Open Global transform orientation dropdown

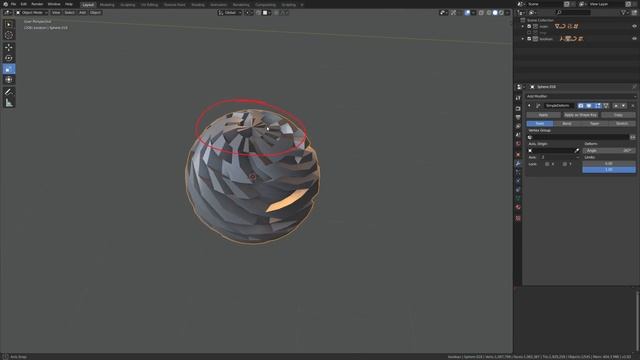pos(230,13)
